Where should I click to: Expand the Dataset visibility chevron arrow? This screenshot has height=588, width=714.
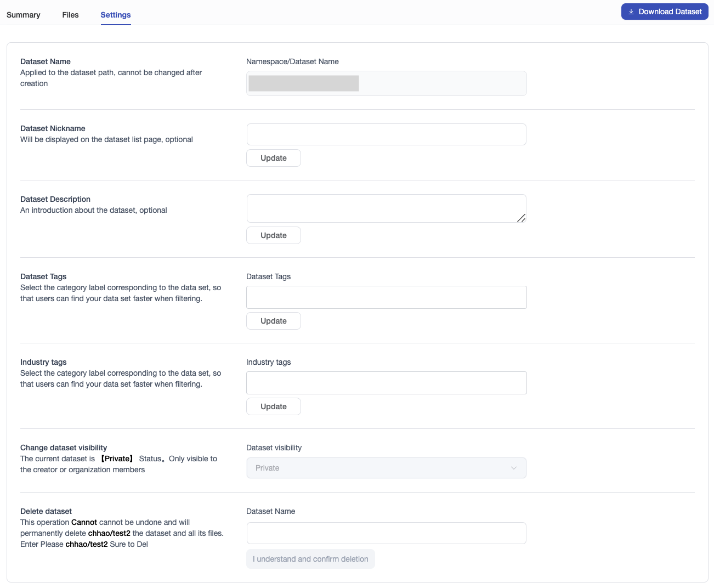(514, 468)
